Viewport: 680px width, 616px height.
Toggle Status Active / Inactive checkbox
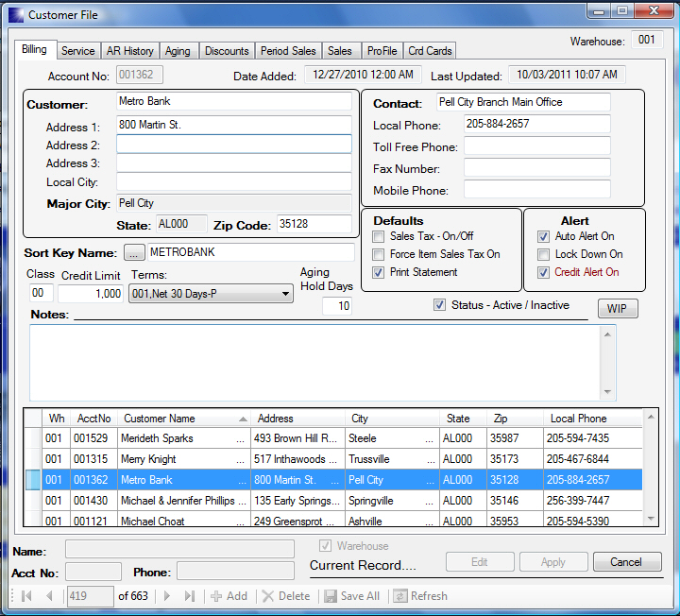click(439, 305)
